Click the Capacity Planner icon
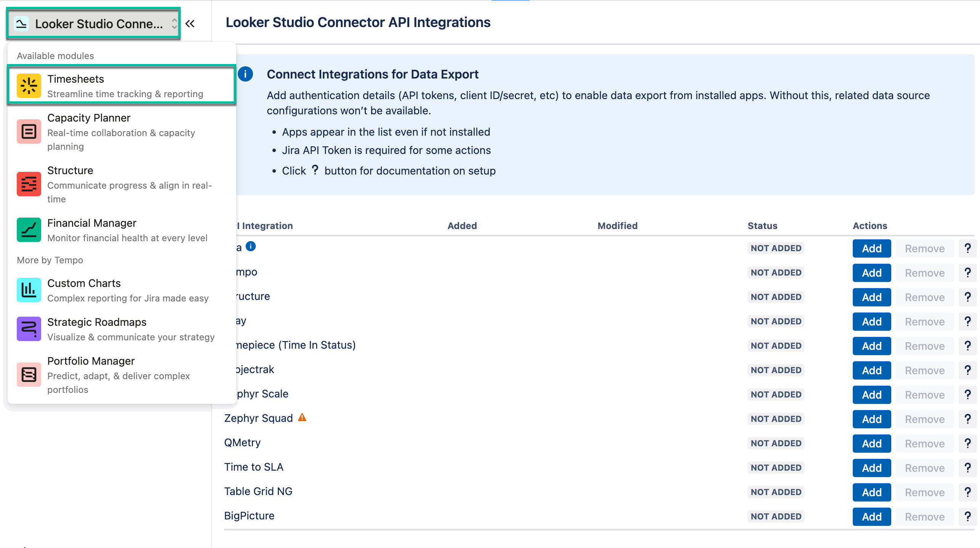 pyautogui.click(x=29, y=131)
